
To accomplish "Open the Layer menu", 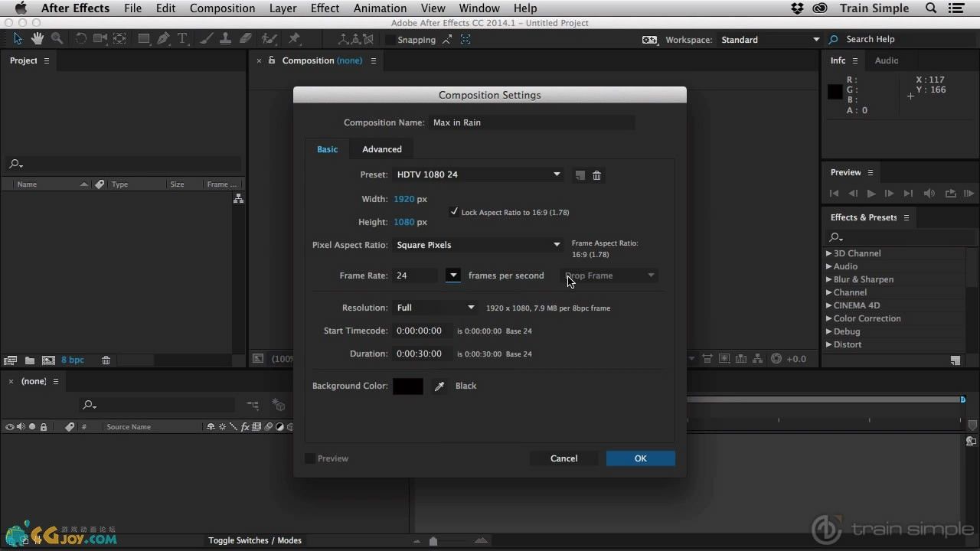I will (x=283, y=8).
